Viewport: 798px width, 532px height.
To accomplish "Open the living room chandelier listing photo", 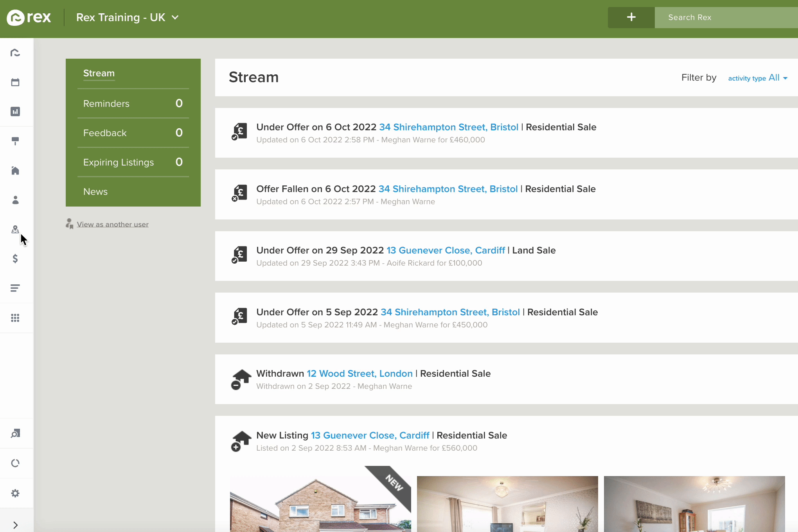I will (507, 504).
